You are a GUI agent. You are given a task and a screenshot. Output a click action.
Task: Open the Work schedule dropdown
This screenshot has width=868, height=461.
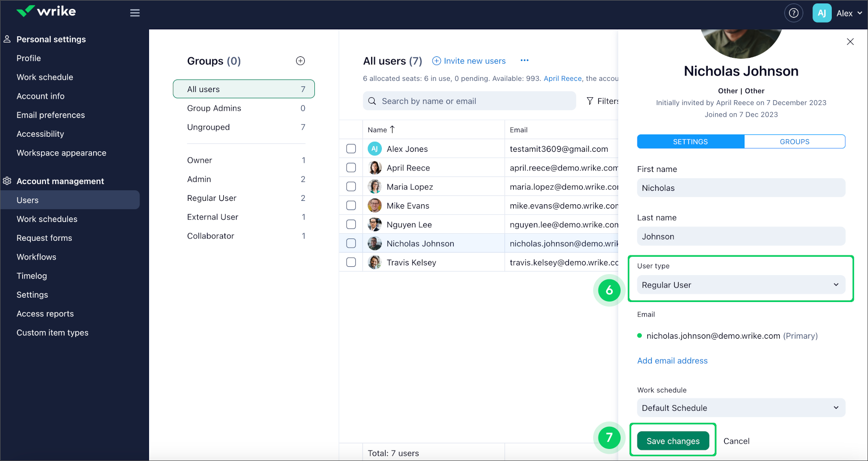pos(740,408)
